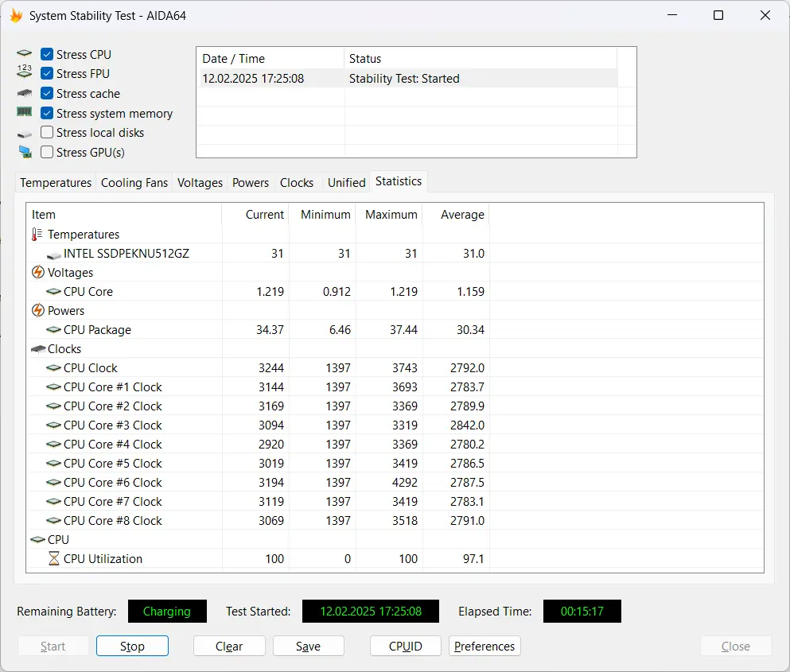Click the chip icon next to CPU Core #5 Clock
Screen dimensions: 790x672
coord(53,464)
